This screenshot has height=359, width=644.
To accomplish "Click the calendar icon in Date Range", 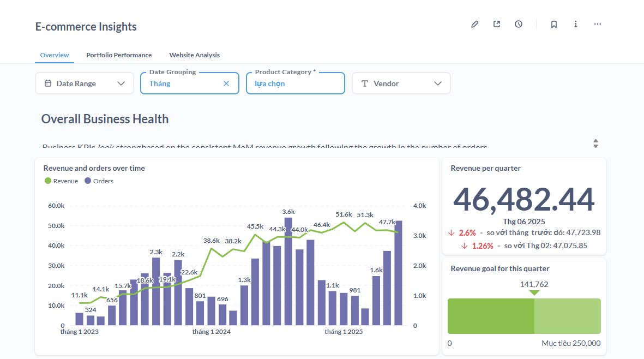I will click(48, 83).
